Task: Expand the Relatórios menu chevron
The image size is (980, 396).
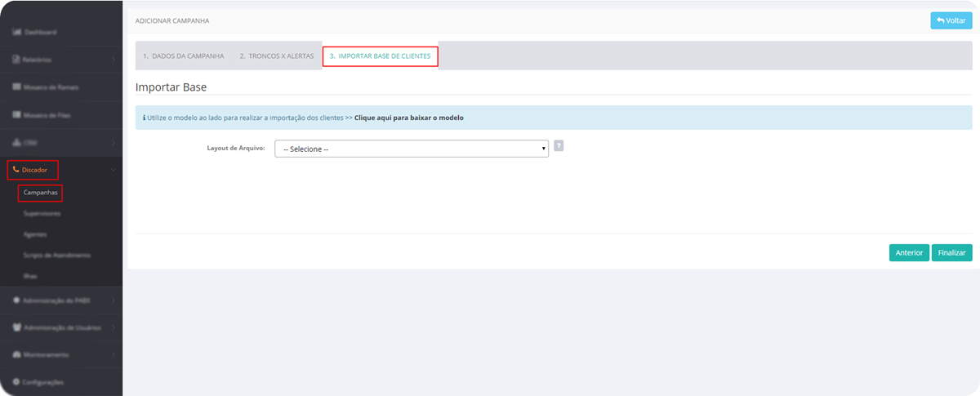Action: point(113,60)
